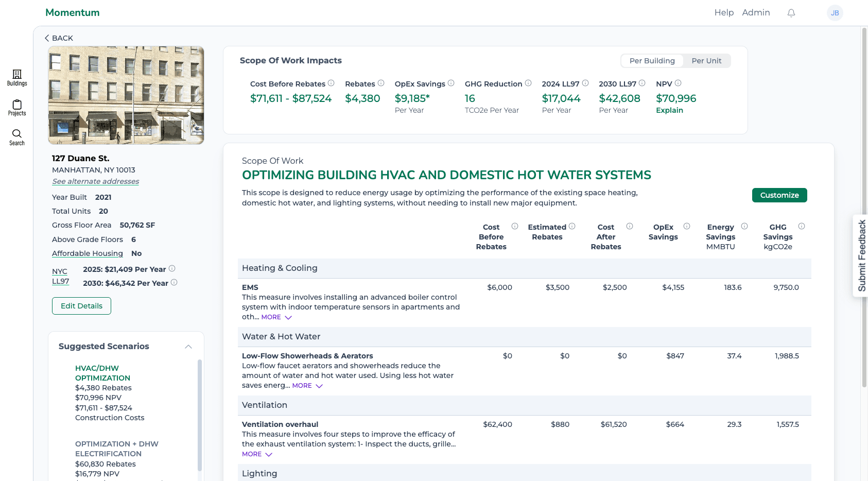The height and width of the screenshot is (481, 868).
Task: Click info icon on Energy Savings column
Action: pos(744,226)
